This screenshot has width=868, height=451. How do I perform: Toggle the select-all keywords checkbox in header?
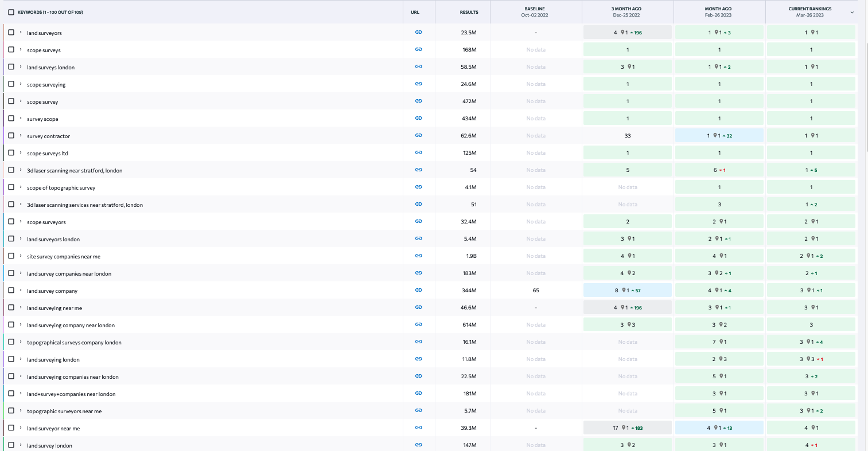click(x=11, y=12)
